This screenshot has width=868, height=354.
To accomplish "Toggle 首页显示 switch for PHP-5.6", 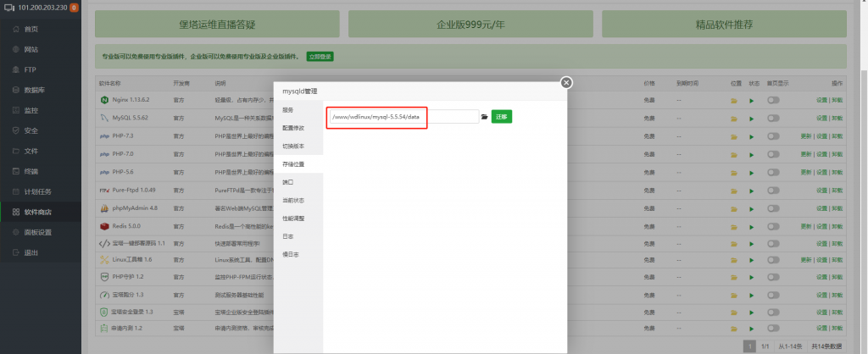I will [x=773, y=172].
